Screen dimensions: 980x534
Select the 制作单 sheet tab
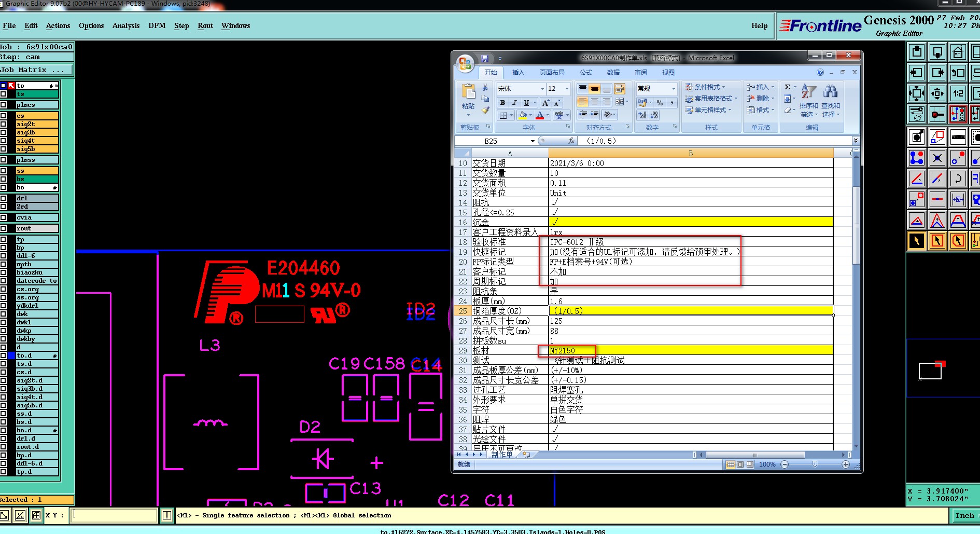[502, 455]
